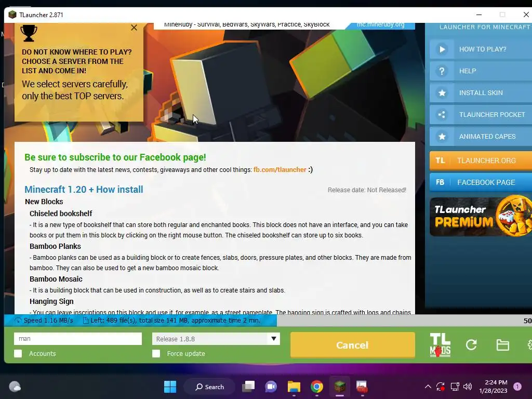Viewport: 532px width, 399px height.
Task: Open Google Chrome from the taskbar
Action: click(316, 387)
